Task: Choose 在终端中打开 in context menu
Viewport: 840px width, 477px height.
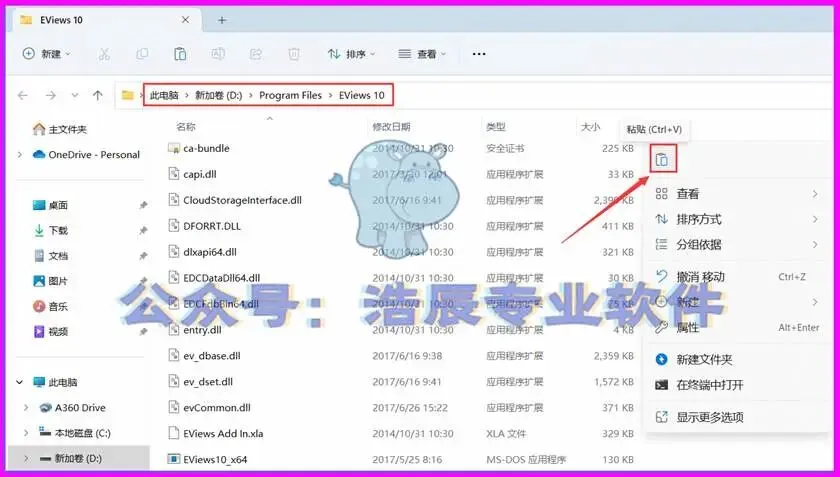Action: pos(737,384)
